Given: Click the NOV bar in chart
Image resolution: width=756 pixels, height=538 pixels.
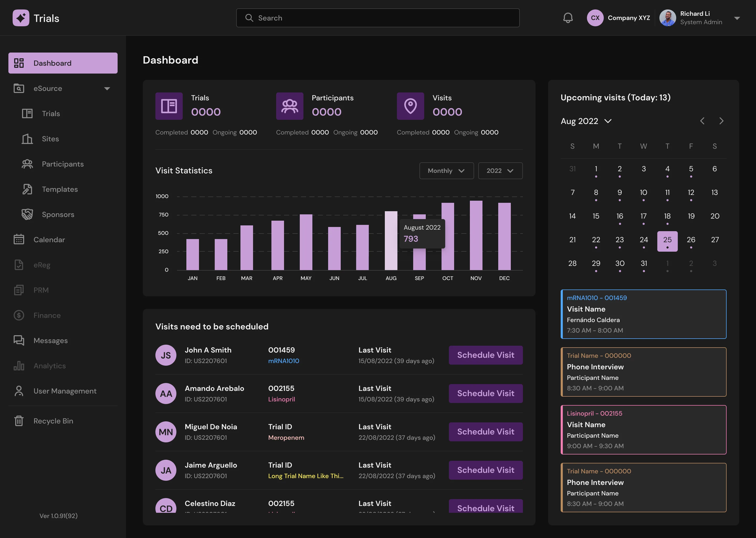Looking at the screenshot, I should pyautogui.click(x=476, y=235).
